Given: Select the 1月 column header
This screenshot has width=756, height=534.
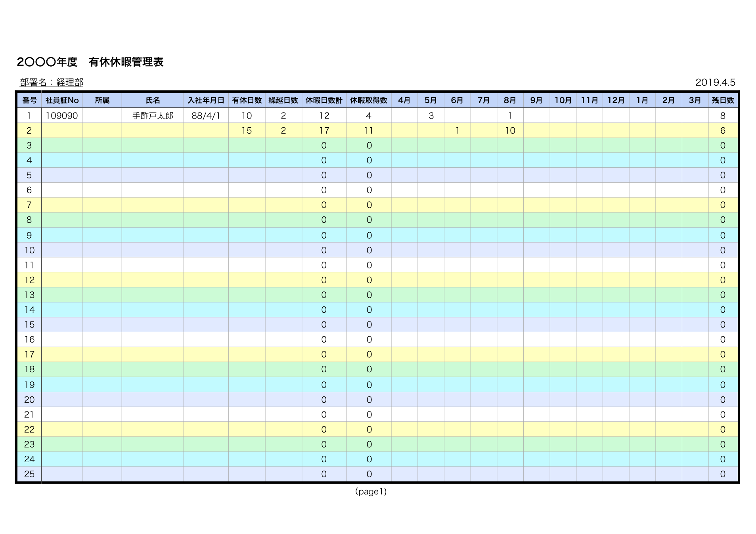Looking at the screenshot, I should tap(642, 100).
